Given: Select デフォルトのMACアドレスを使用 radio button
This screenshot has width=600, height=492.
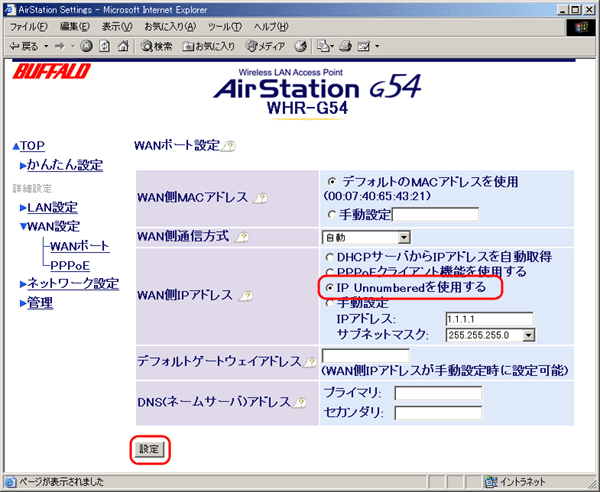Looking at the screenshot, I should coord(332,181).
